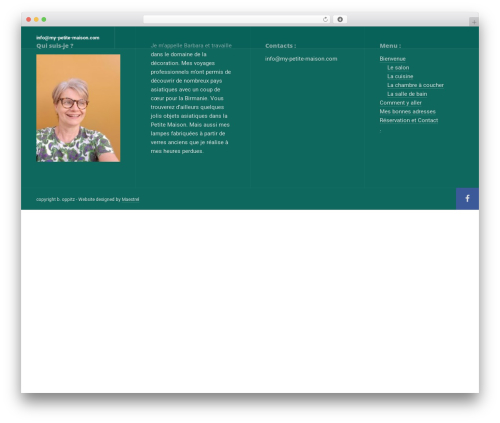Click the Qui suis-je ? heading
The image size is (500, 423).
tap(55, 46)
